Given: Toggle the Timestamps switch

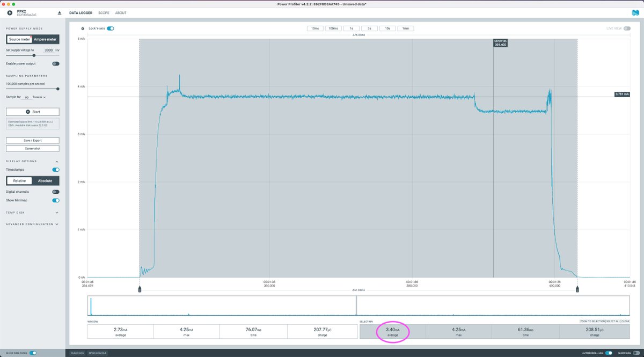Looking at the screenshot, I should (x=56, y=170).
